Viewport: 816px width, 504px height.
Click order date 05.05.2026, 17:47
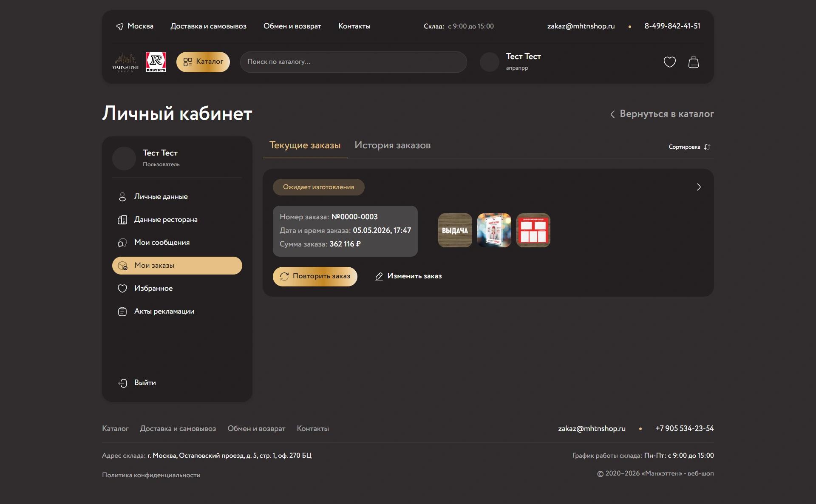click(382, 230)
